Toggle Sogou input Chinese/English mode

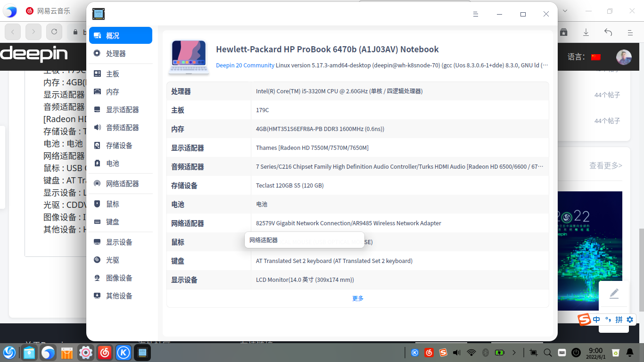(596, 320)
